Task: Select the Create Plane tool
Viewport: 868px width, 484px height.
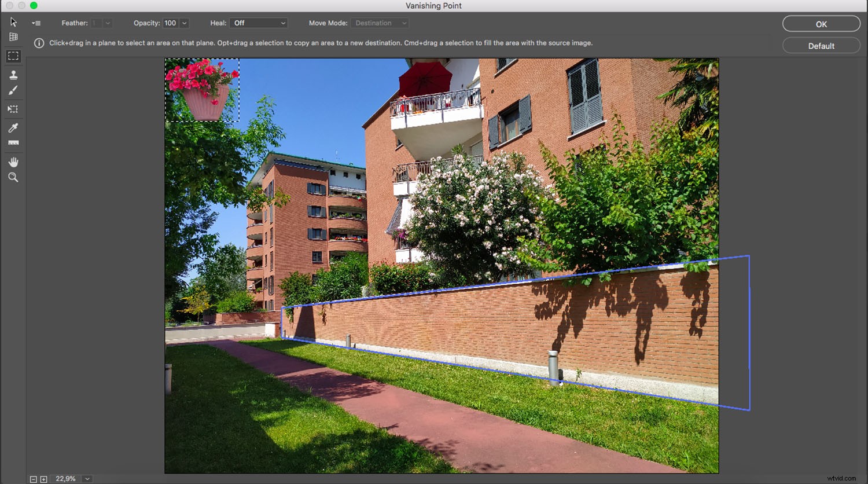Action: (x=13, y=36)
